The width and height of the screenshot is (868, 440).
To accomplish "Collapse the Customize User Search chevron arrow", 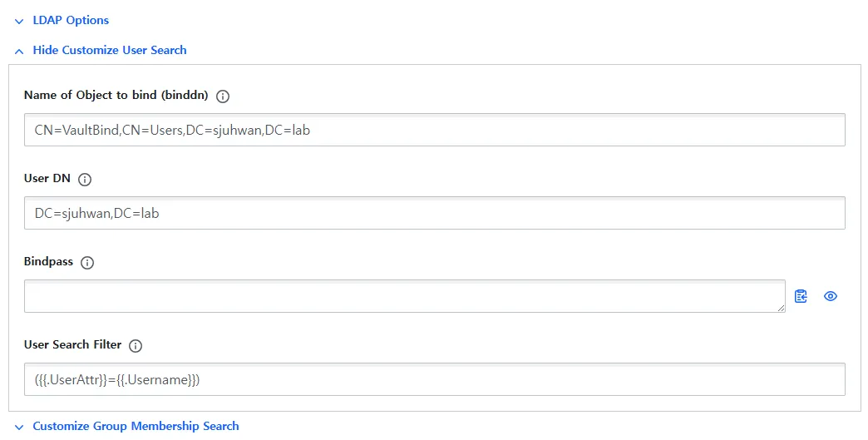I will [x=19, y=51].
